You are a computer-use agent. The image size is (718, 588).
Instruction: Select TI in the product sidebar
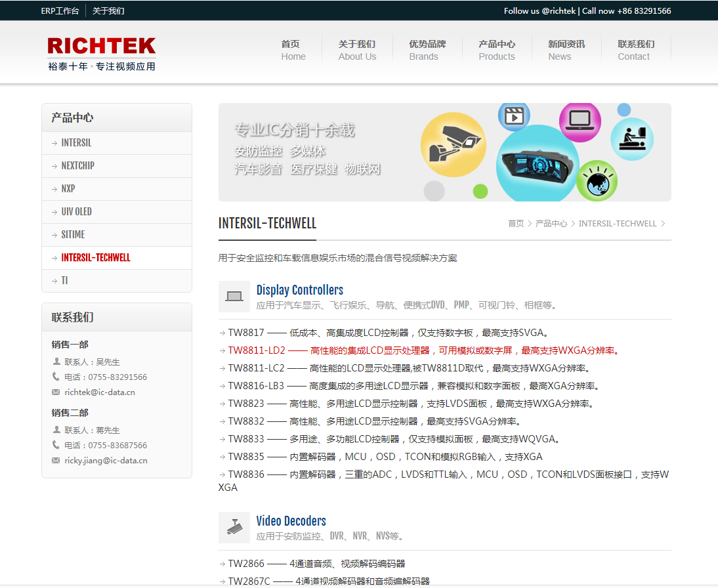pyautogui.click(x=117, y=280)
